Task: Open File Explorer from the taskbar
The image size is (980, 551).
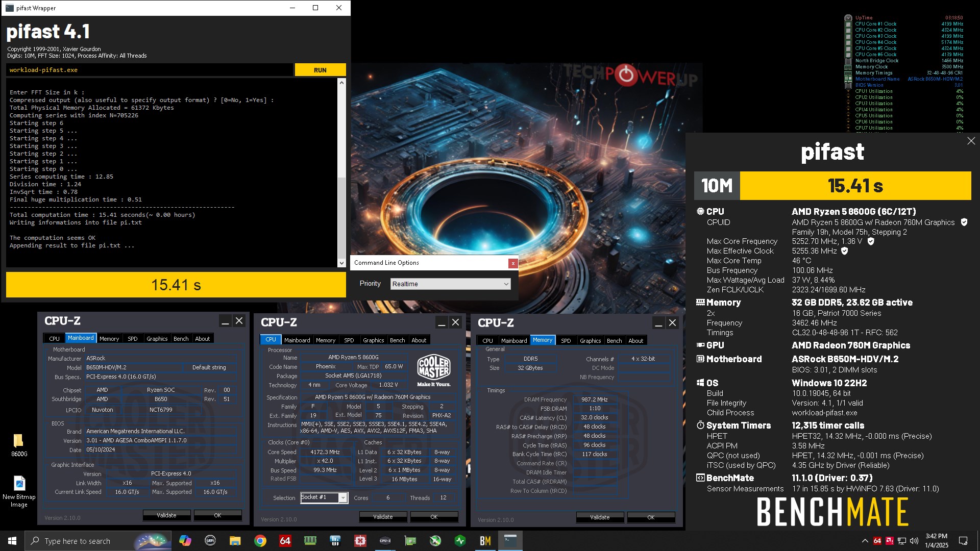Action: coord(235,541)
